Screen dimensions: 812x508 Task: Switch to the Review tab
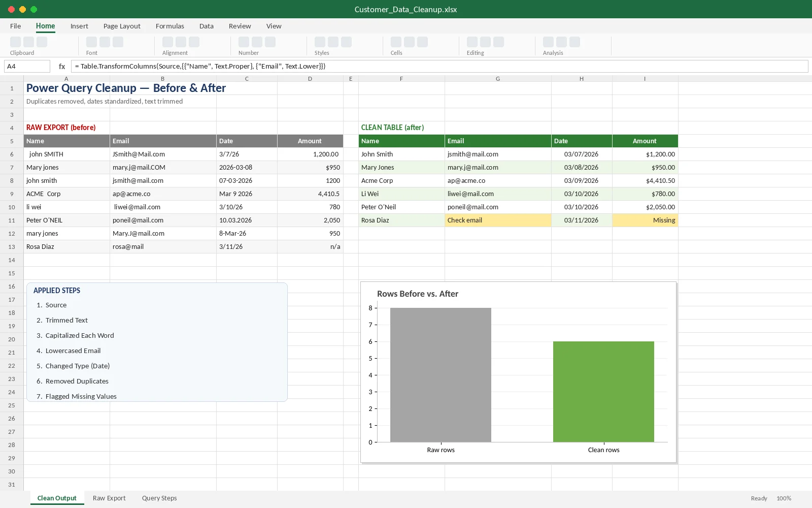240,26
